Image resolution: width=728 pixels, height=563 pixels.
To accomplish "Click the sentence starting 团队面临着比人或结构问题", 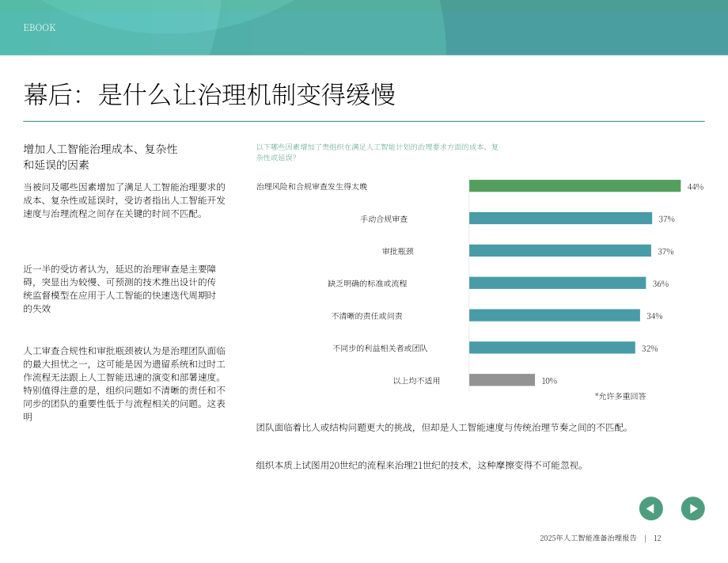I will [x=442, y=428].
